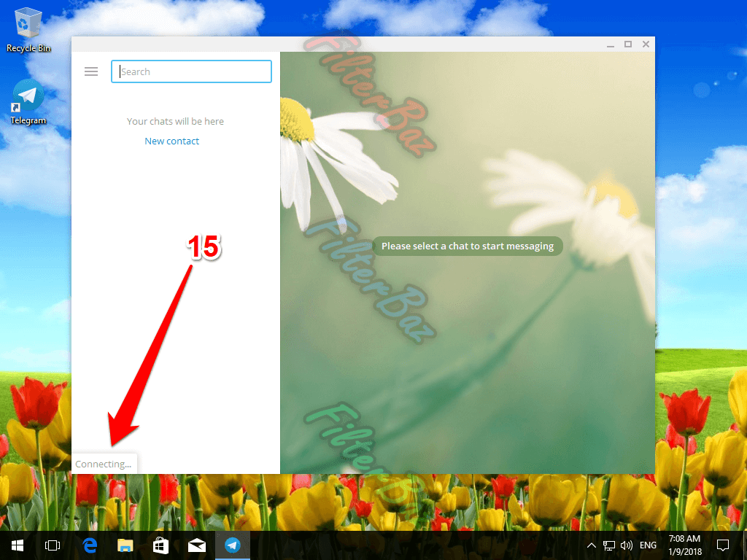Open Task View from the taskbar
This screenshot has height=560, width=747.
(x=52, y=545)
